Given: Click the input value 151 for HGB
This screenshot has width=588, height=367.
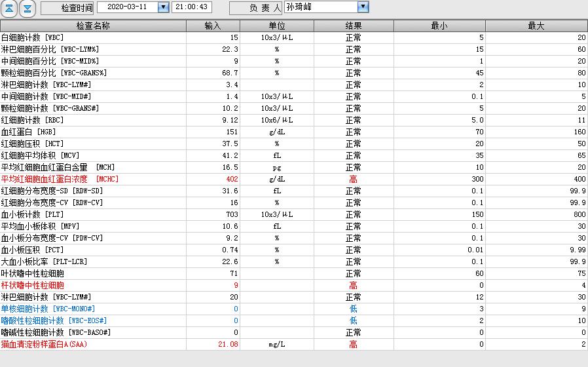Looking at the screenshot, I should coord(232,132).
